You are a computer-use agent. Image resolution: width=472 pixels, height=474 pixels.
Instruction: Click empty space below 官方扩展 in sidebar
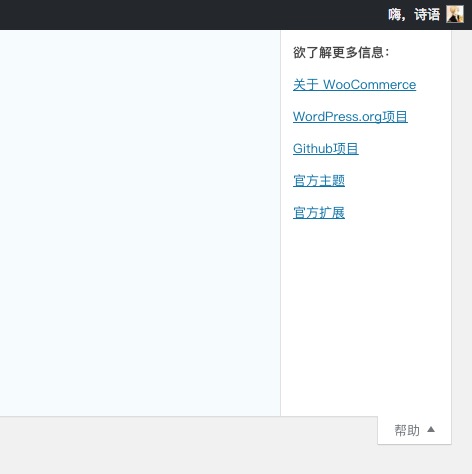coord(366,317)
